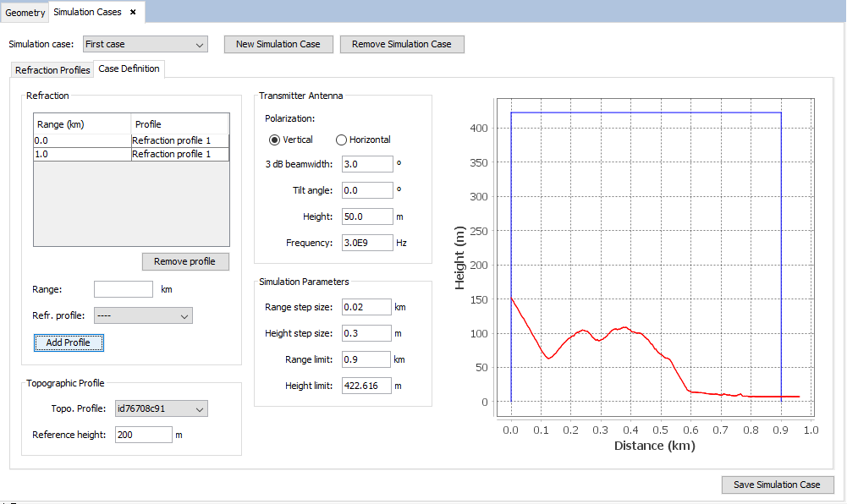Click New Simulation Case button

pyautogui.click(x=278, y=44)
